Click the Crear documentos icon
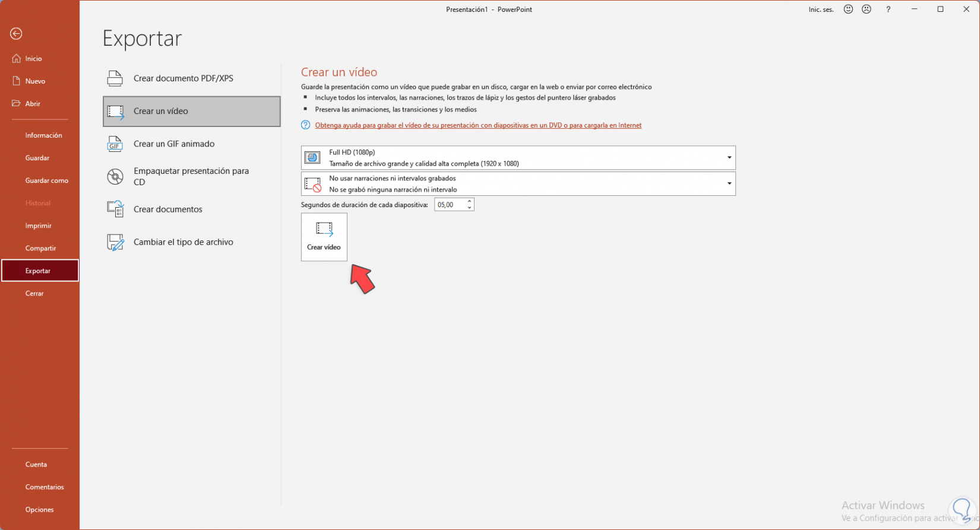This screenshot has height=530, width=980. point(115,210)
